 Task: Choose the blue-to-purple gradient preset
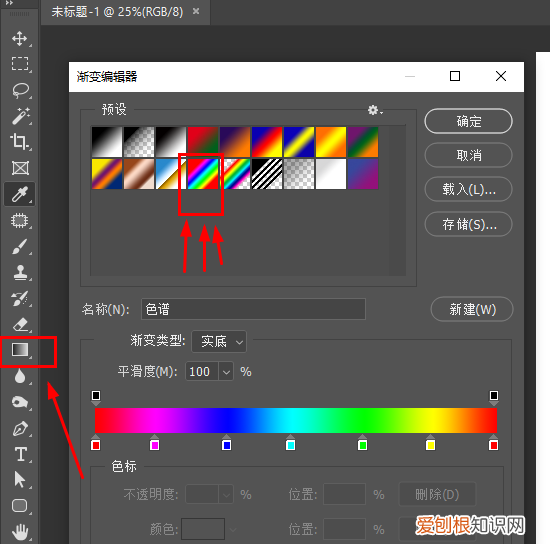tap(363, 174)
